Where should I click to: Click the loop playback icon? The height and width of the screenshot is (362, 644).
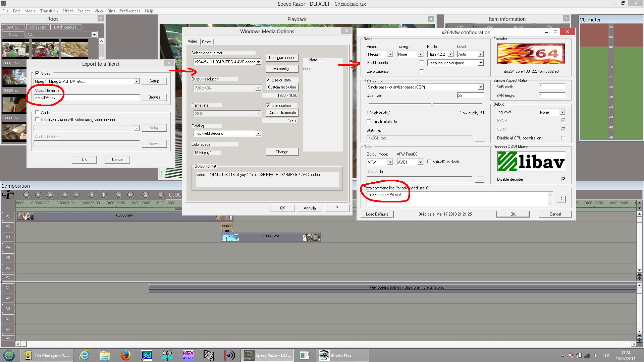(x=145, y=195)
